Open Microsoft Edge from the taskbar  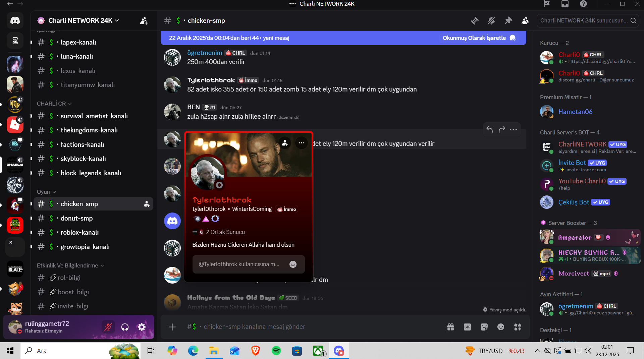(x=193, y=351)
